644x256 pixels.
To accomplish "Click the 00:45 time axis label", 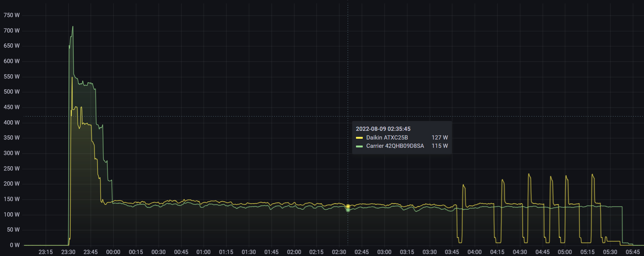I will (181, 252).
